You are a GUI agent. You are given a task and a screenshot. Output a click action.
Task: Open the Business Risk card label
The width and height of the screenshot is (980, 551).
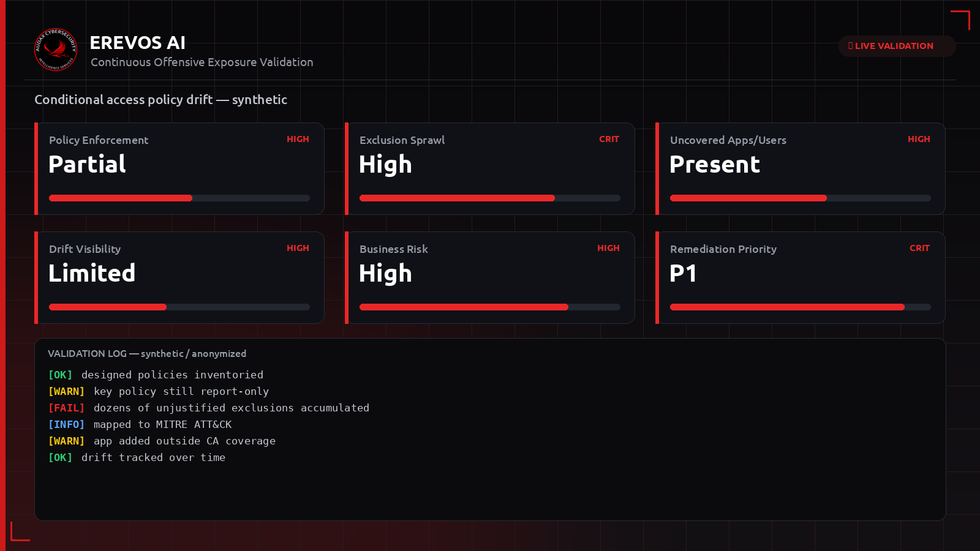click(393, 249)
